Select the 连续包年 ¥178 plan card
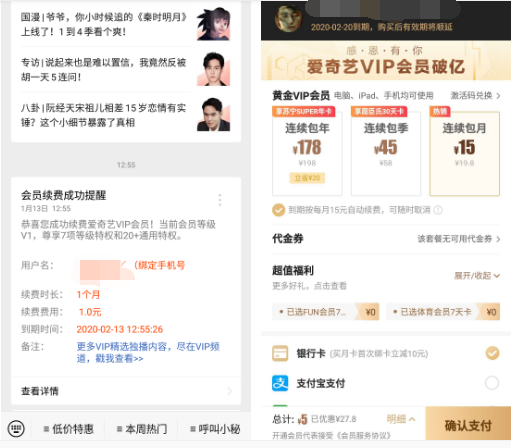Screen dimensions: 511x448 pyautogui.click(x=307, y=152)
